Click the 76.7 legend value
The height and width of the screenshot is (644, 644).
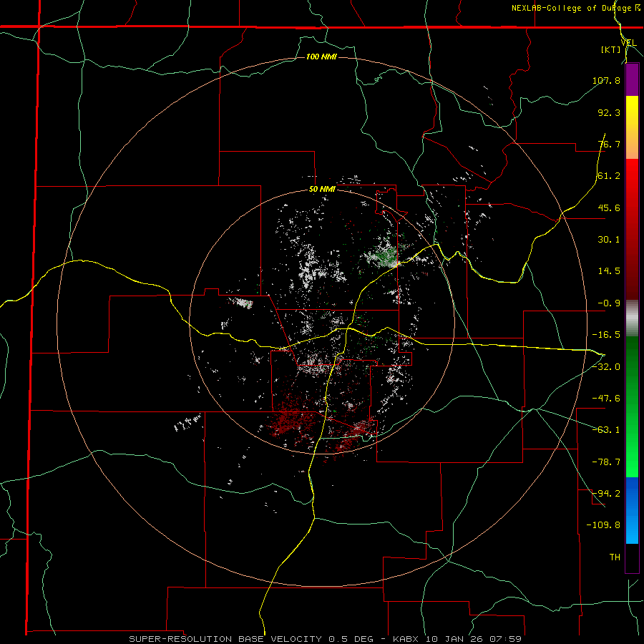(x=609, y=144)
